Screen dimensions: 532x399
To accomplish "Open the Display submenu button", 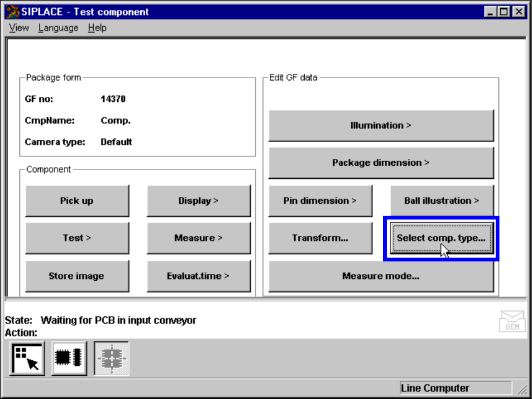I will (199, 201).
